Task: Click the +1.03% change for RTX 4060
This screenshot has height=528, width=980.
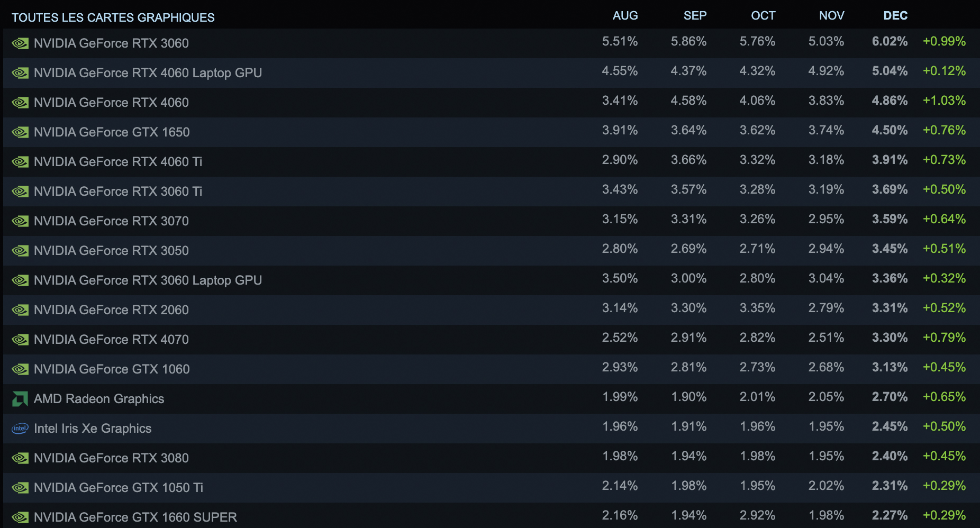Action: [x=944, y=101]
